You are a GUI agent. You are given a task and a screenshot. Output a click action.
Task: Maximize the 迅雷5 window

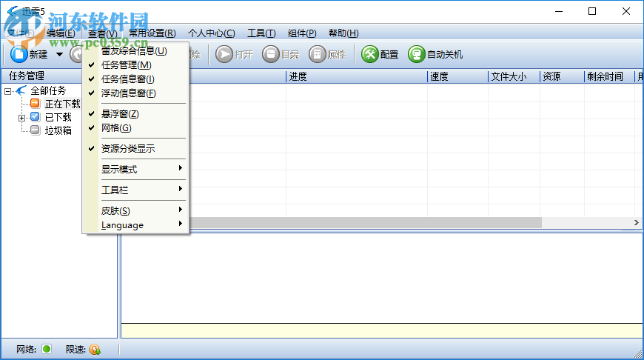coord(592,11)
